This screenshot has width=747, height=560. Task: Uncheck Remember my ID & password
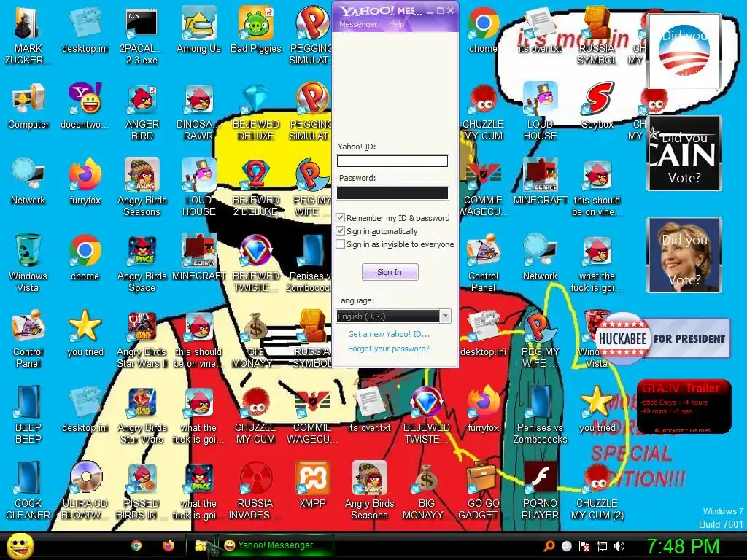340,218
